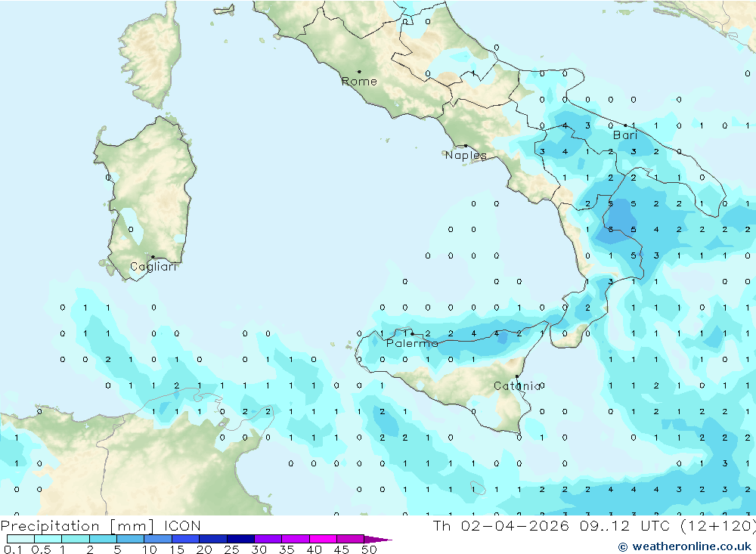Click the Palermo location dot
This screenshot has width=756, height=554.
click(x=412, y=333)
